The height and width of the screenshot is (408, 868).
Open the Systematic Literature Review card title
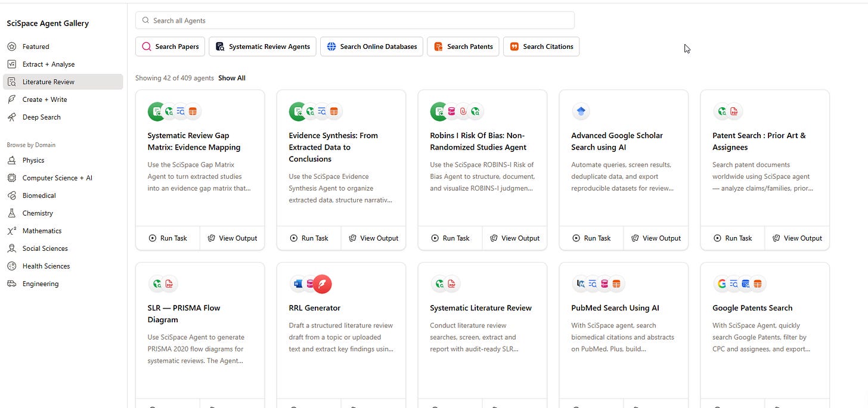point(481,308)
